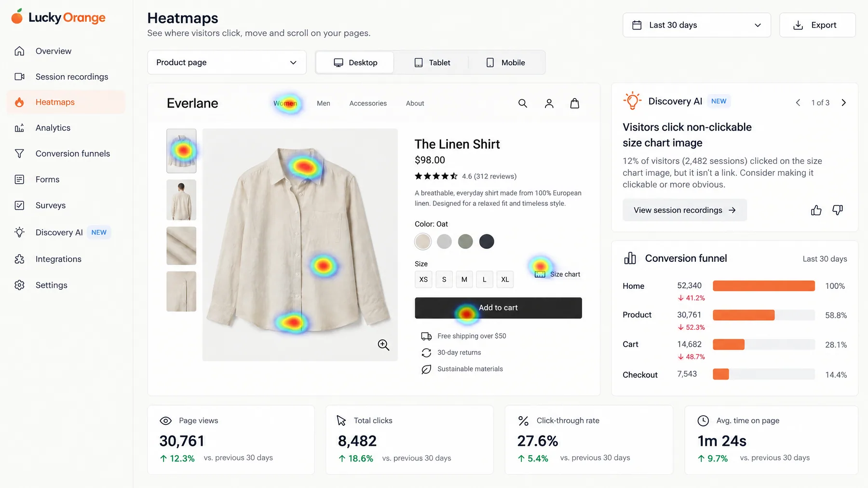Click the Size chart ruler icon
The height and width of the screenshot is (488, 868).
[540, 274]
